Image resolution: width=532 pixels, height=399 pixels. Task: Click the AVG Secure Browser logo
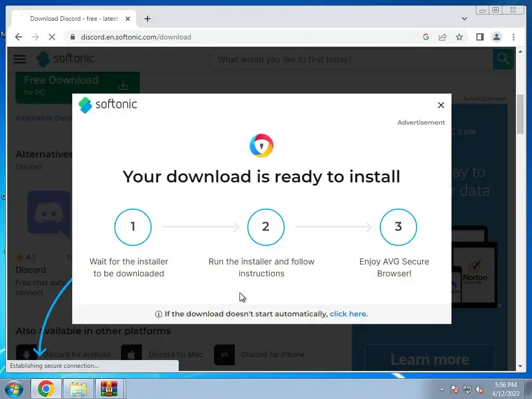tap(261, 145)
